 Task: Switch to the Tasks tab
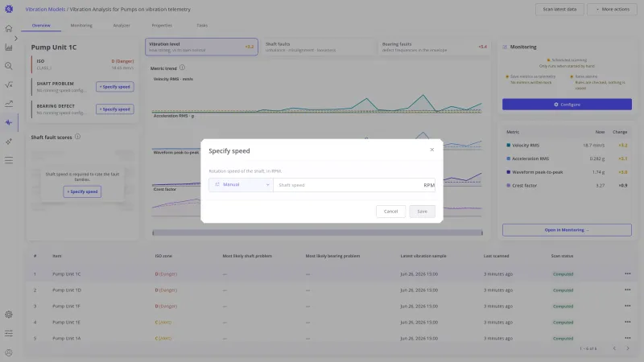coord(202,26)
